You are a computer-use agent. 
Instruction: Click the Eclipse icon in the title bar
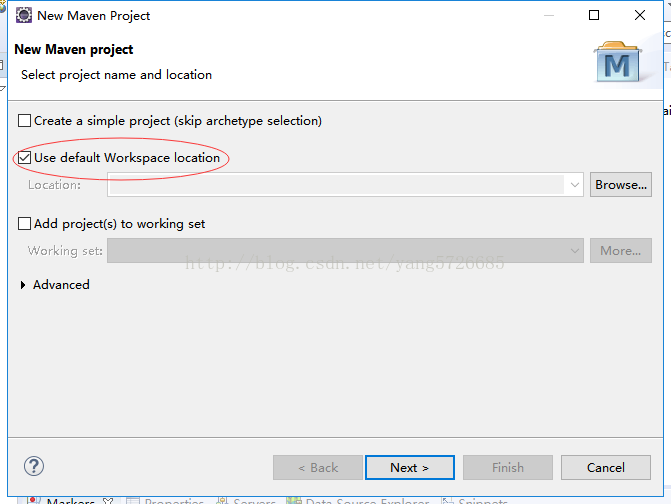24,15
